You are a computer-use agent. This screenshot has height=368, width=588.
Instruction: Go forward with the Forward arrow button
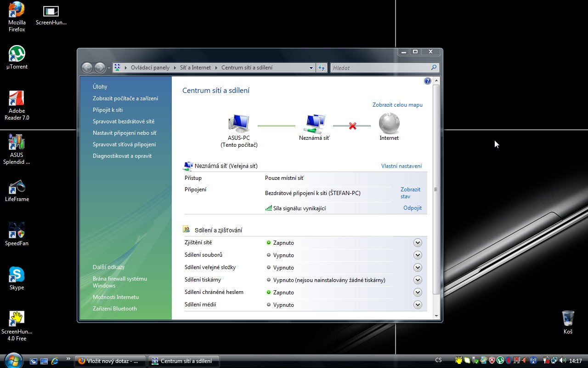[100, 68]
